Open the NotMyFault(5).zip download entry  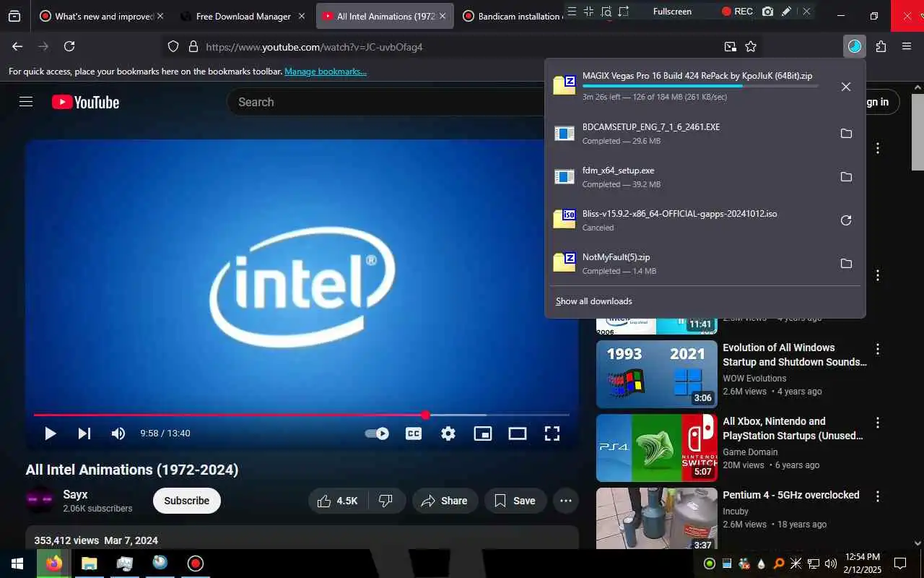tap(689, 264)
